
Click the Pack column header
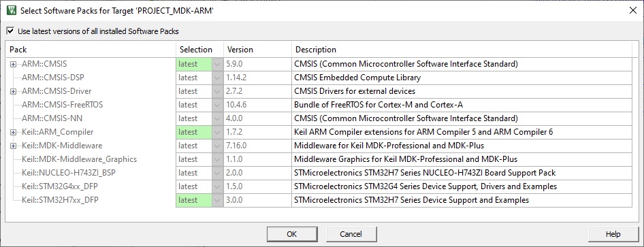pos(91,49)
